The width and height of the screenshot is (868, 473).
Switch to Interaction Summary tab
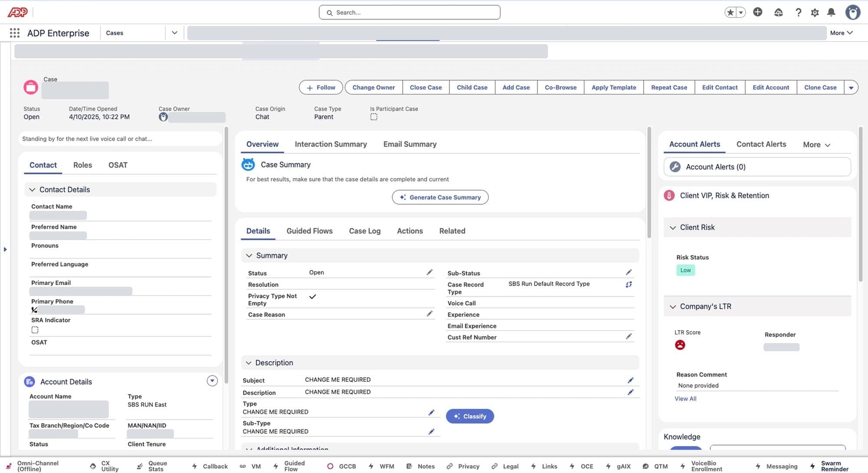331,144
